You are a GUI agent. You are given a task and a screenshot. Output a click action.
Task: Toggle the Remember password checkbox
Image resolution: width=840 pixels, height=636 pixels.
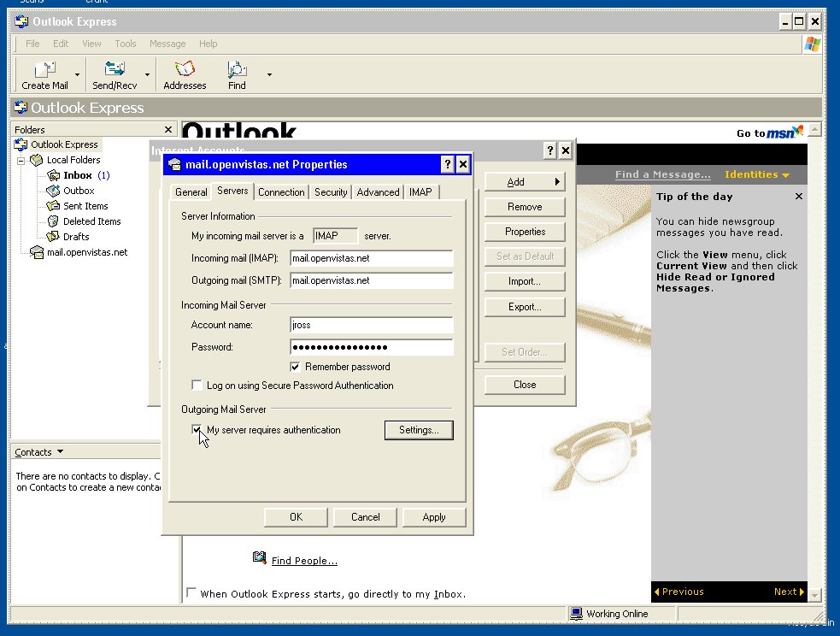pyautogui.click(x=295, y=367)
